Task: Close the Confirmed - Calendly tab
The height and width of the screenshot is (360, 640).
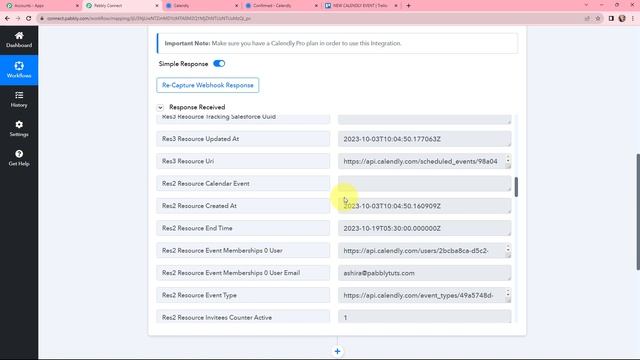Action: tap(316, 6)
